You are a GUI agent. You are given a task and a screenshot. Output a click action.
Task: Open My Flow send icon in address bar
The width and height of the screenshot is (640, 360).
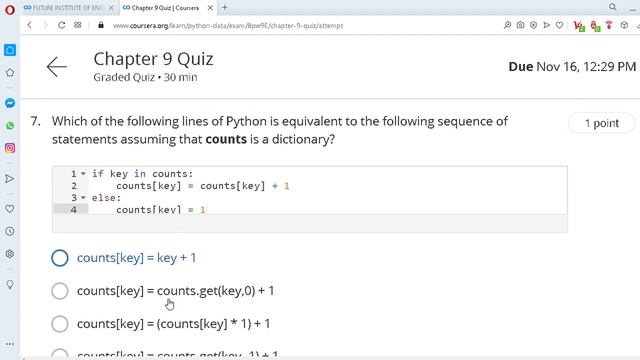(547, 25)
